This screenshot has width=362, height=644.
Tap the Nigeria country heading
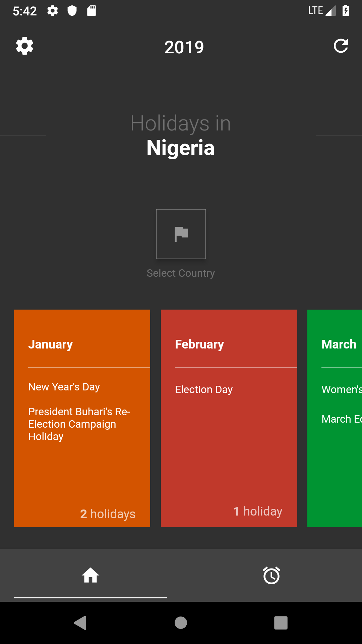pos(181,148)
